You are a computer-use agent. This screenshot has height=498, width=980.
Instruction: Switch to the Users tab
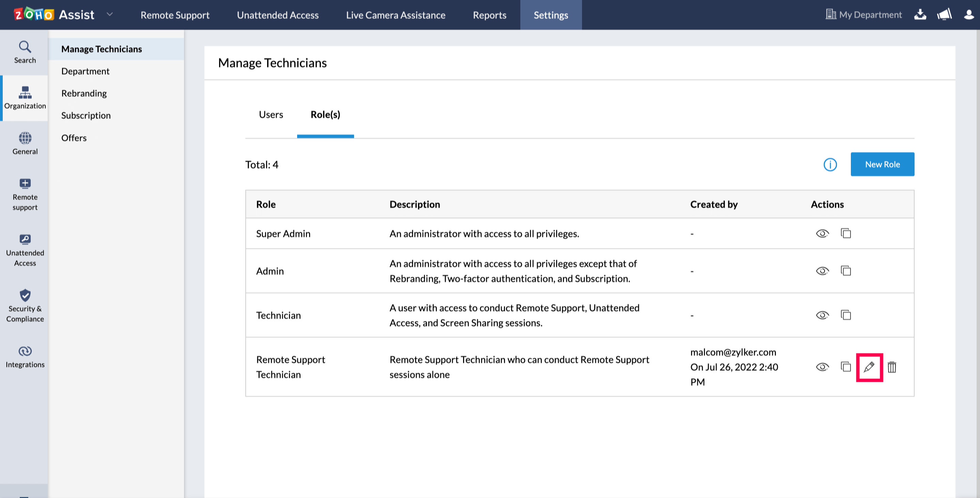click(x=271, y=114)
